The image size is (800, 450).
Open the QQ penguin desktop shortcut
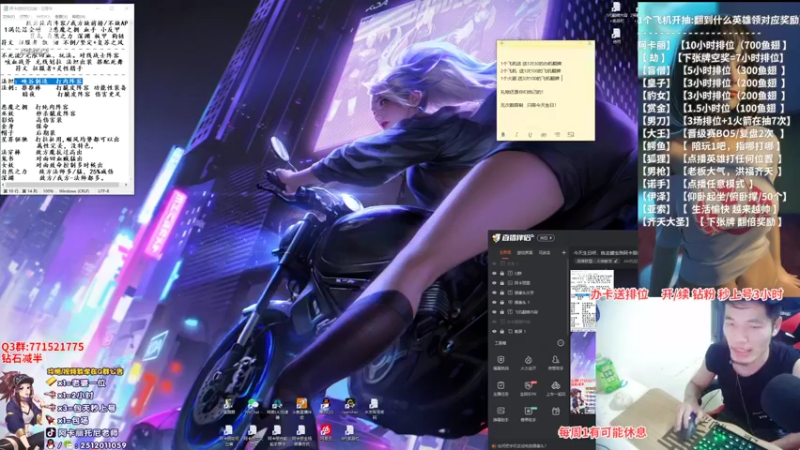pyautogui.click(x=326, y=404)
